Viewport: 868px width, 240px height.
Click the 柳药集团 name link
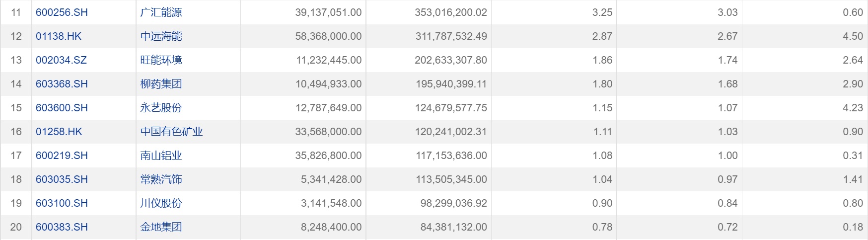coord(161,84)
